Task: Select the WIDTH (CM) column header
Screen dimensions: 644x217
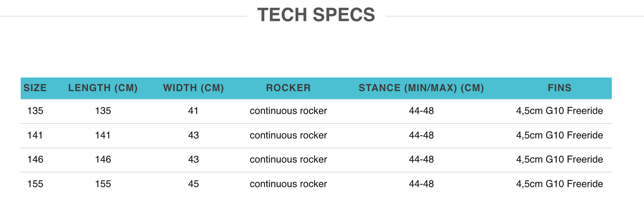Action: 193,88
